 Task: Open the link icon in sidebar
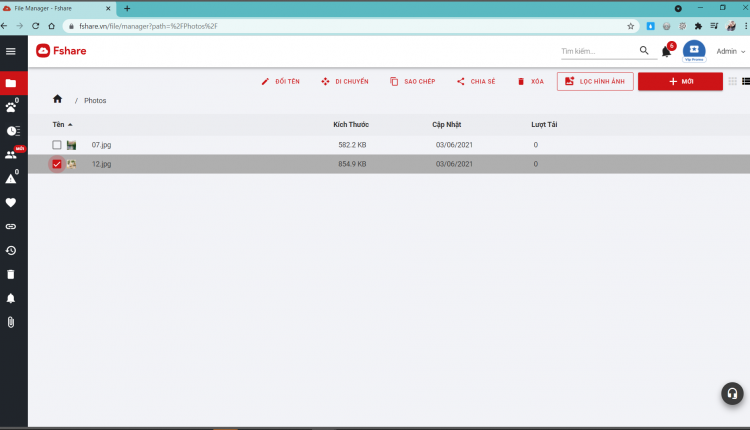click(x=11, y=226)
